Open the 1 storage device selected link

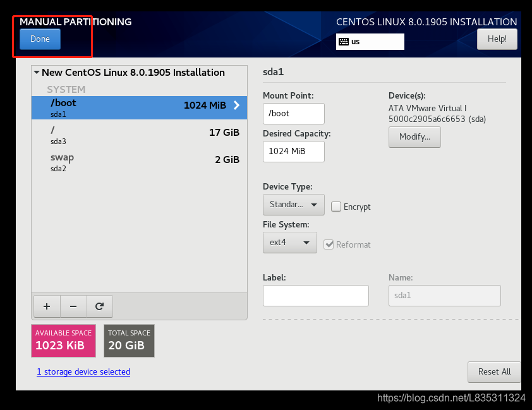(x=83, y=372)
